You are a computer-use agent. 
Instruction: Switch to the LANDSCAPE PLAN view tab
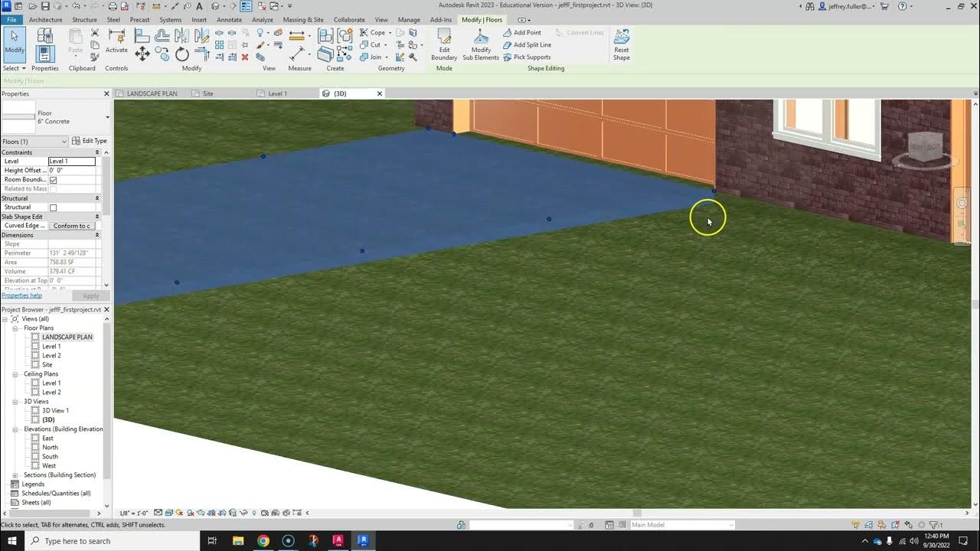tap(152, 93)
